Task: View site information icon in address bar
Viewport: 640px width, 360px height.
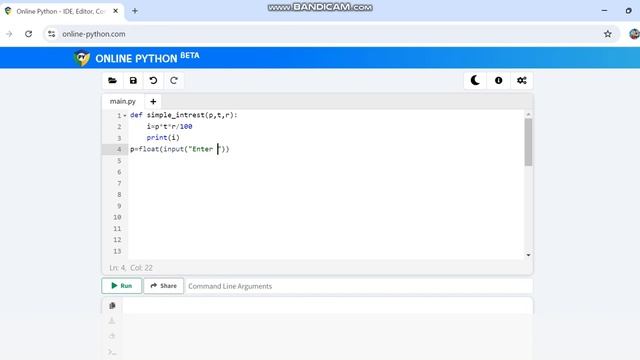Action: 51,34
